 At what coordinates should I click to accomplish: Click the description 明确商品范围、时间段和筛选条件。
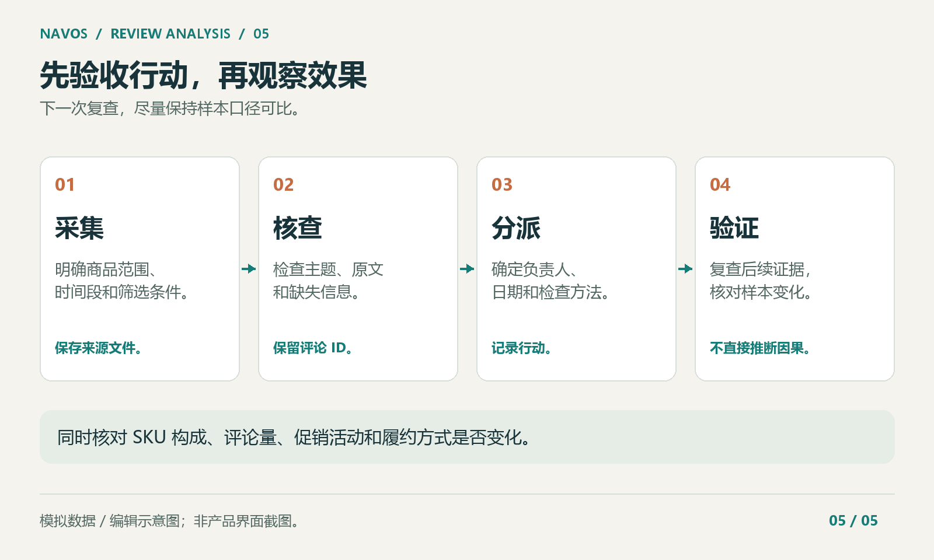122,281
